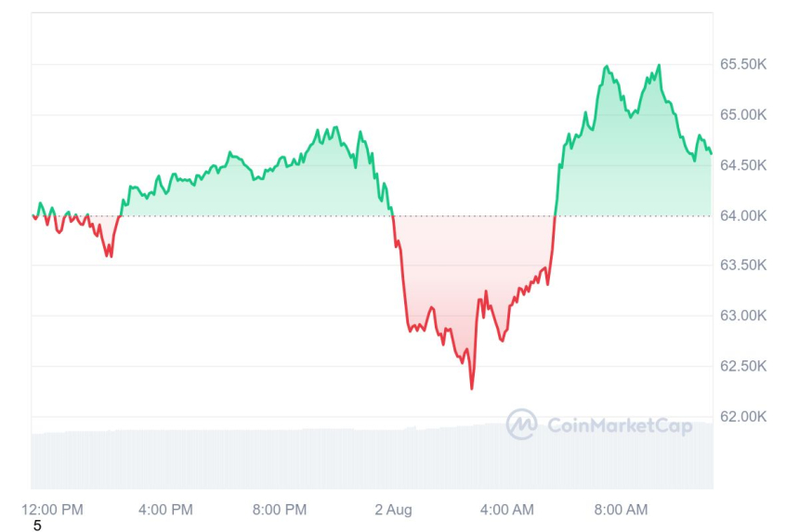The width and height of the screenshot is (799, 532).
Task: Click the 62.00K price axis label
Action: click(x=742, y=416)
